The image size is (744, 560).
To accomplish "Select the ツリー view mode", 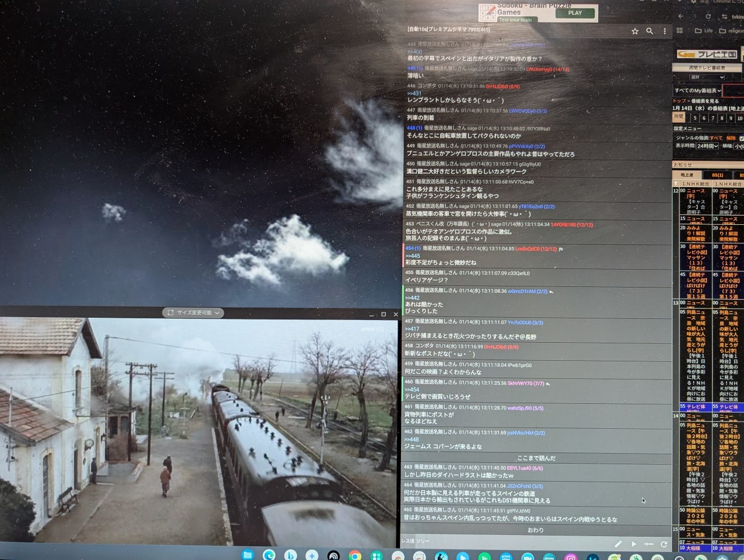I will [423, 541].
